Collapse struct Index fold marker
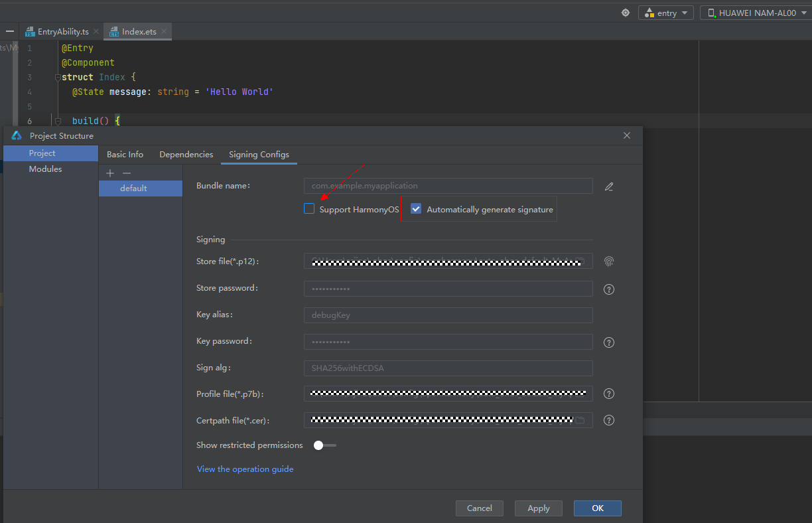 (57, 78)
